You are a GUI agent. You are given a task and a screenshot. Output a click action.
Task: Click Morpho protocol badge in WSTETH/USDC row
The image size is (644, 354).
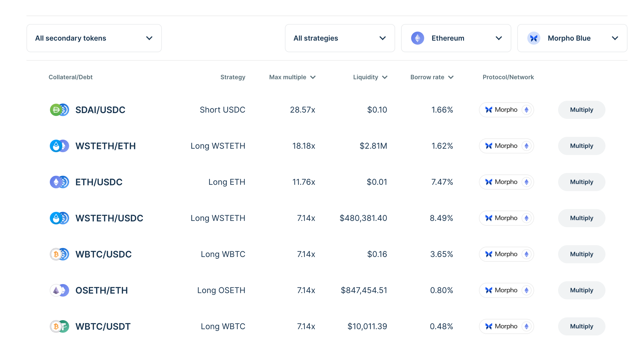(506, 218)
